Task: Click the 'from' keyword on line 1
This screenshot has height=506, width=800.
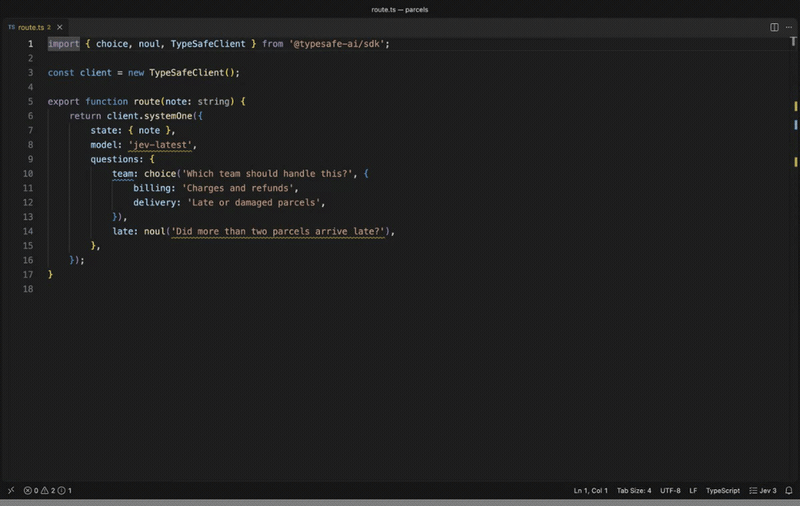Action: 272,44
